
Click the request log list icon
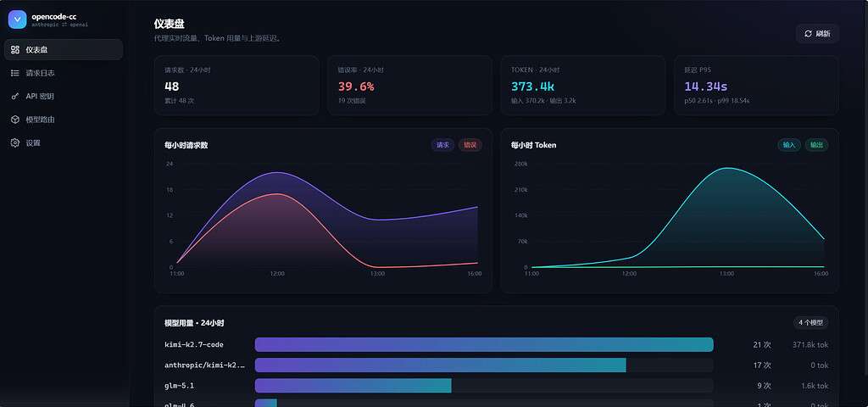tap(15, 73)
